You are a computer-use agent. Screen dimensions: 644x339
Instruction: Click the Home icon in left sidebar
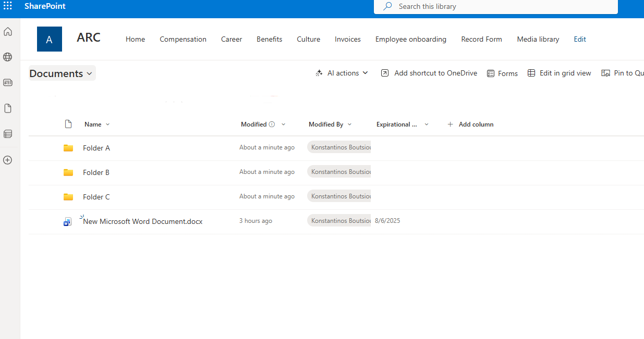pos(8,32)
